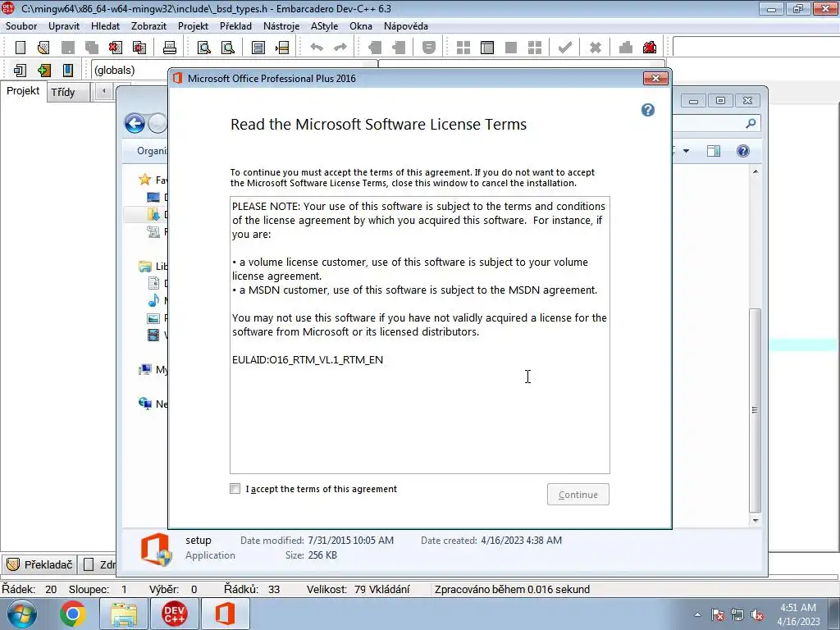
Task: Click the Explorer scrollbar down arrow
Action: coord(755,520)
